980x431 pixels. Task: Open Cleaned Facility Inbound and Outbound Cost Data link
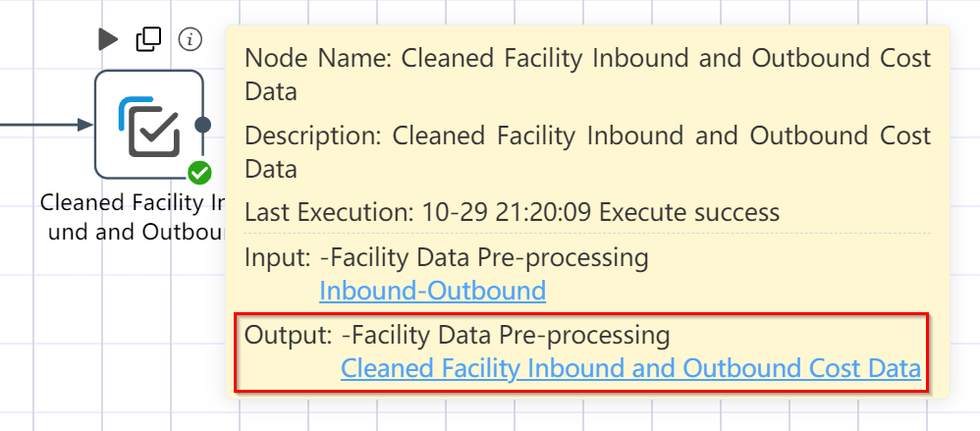pyautogui.click(x=630, y=368)
